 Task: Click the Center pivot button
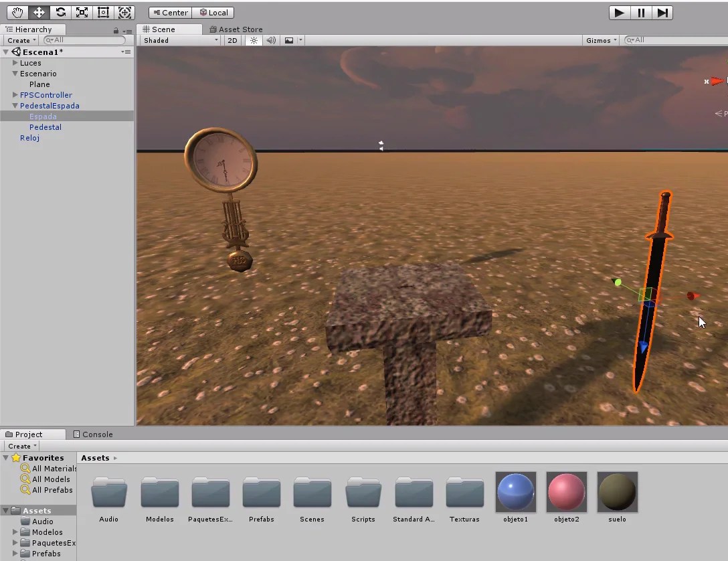[x=169, y=12]
